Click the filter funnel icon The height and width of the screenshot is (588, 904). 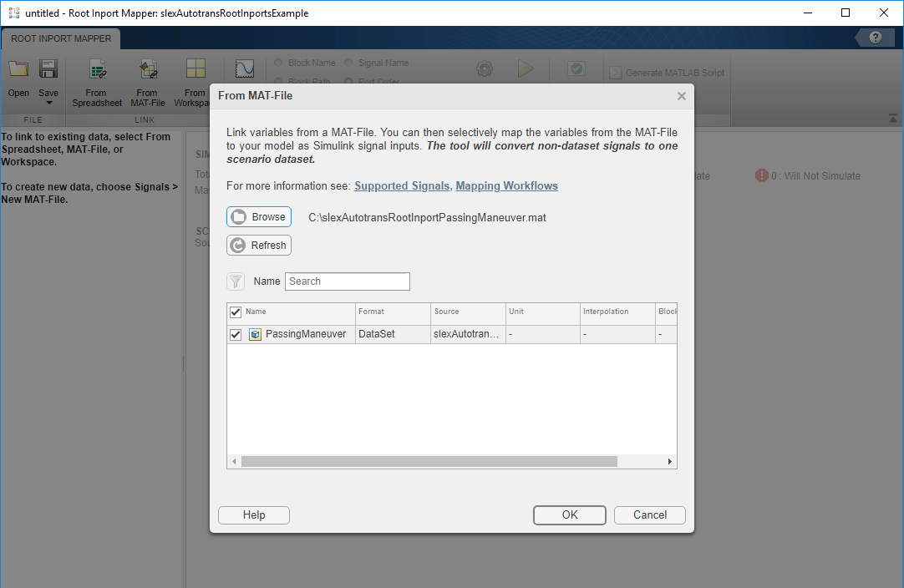click(x=236, y=281)
